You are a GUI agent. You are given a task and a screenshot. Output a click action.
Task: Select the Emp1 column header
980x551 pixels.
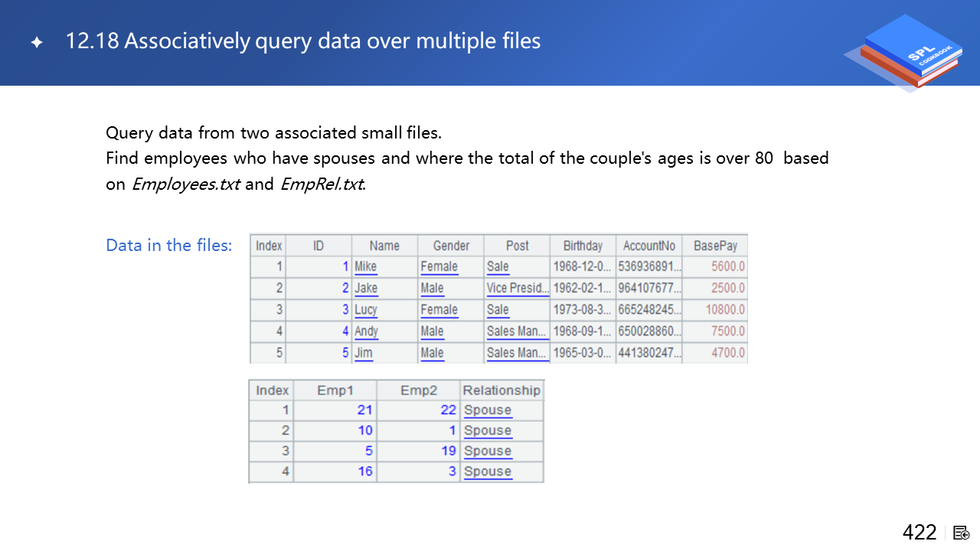point(335,390)
